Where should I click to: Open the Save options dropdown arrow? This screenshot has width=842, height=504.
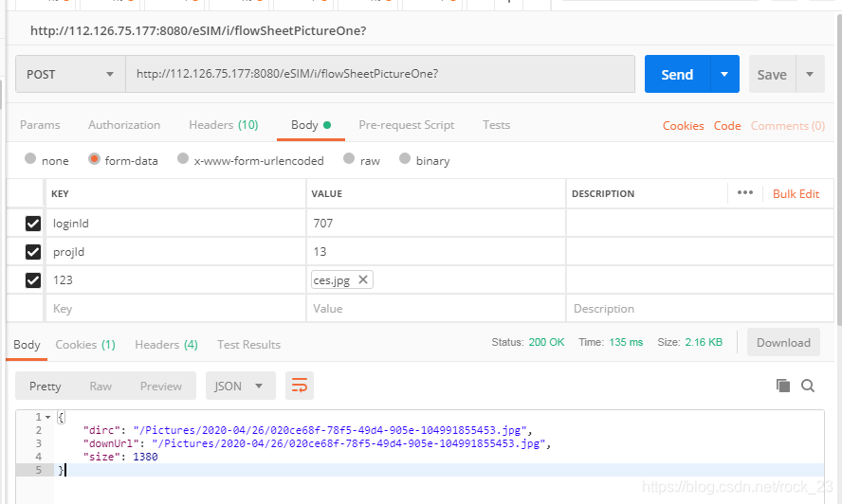click(810, 74)
